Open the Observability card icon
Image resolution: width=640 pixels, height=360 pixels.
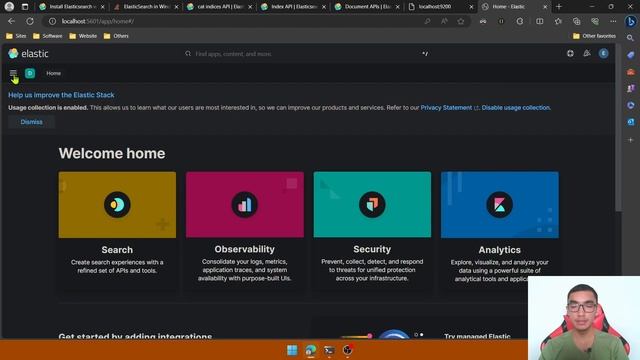pos(244,204)
